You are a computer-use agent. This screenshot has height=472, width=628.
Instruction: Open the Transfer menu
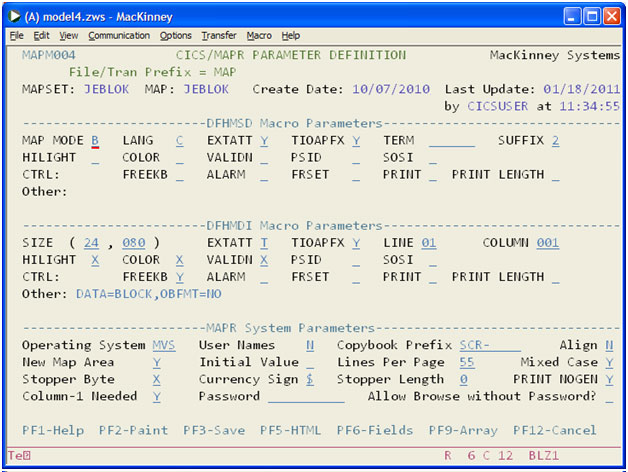tap(219, 36)
